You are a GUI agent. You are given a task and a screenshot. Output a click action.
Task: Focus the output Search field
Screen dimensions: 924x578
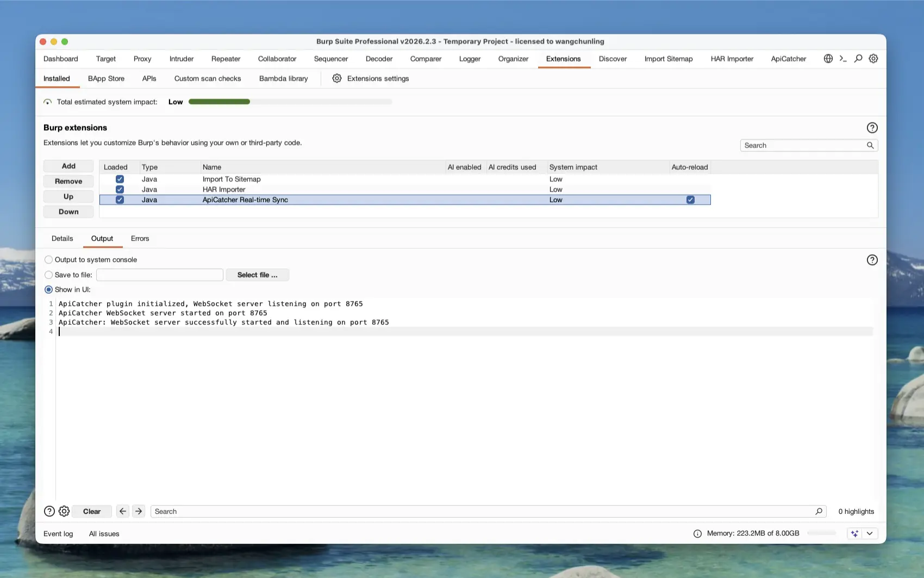tap(488, 511)
